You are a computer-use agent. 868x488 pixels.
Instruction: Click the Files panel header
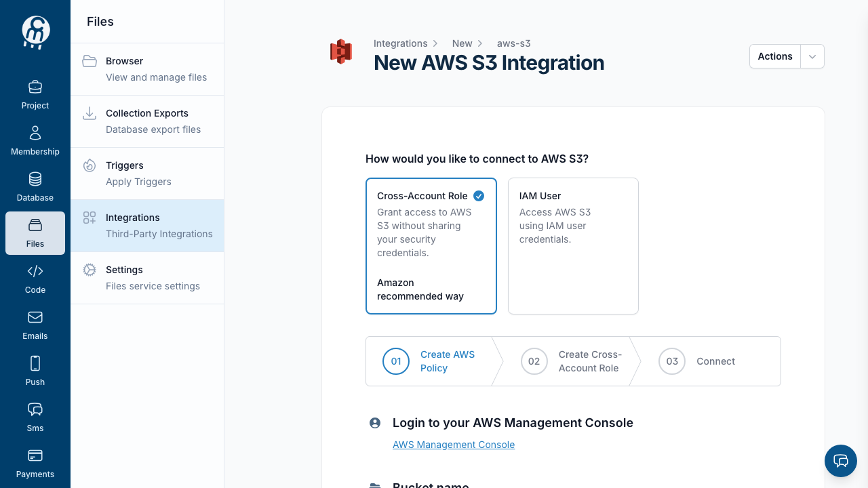point(100,22)
